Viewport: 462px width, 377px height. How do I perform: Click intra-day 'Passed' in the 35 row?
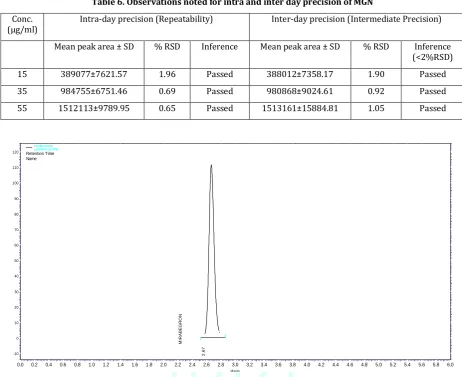coord(220,91)
